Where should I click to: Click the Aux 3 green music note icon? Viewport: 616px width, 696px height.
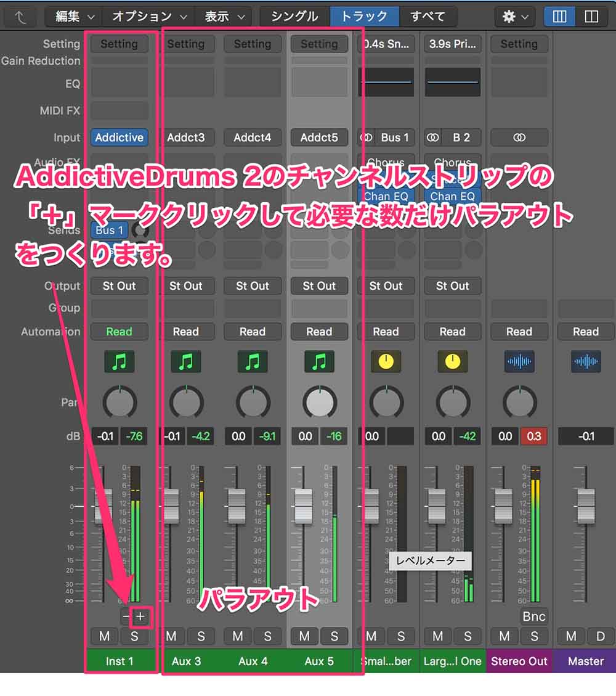coord(186,362)
